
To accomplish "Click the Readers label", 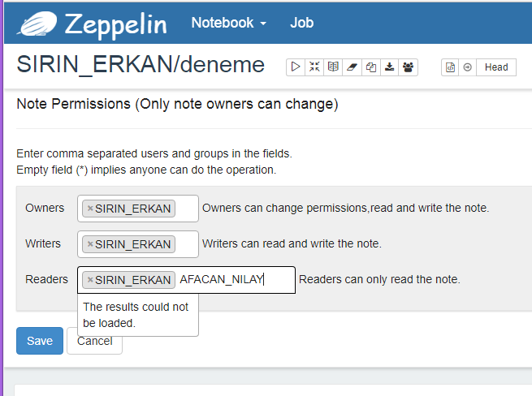I will click(x=46, y=279).
